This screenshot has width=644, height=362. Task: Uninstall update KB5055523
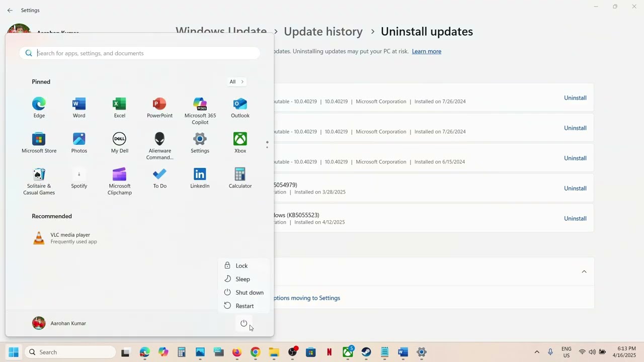pos(575,219)
